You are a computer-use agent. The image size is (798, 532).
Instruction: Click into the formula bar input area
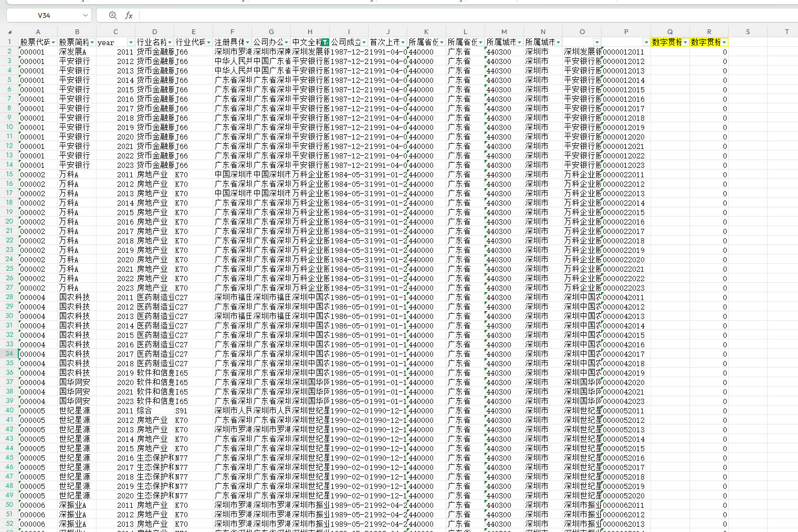[x=467, y=16]
